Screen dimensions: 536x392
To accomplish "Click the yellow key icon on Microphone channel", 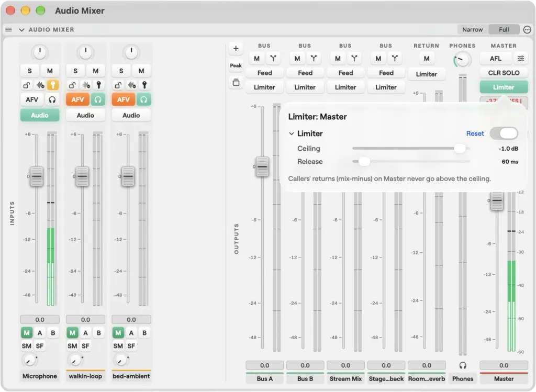I will [x=53, y=85].
